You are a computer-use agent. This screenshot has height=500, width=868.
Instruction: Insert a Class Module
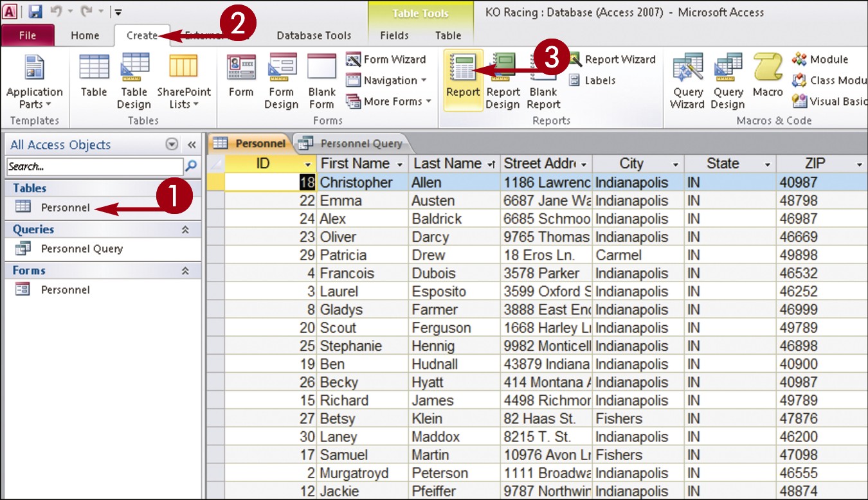(829, 80)
